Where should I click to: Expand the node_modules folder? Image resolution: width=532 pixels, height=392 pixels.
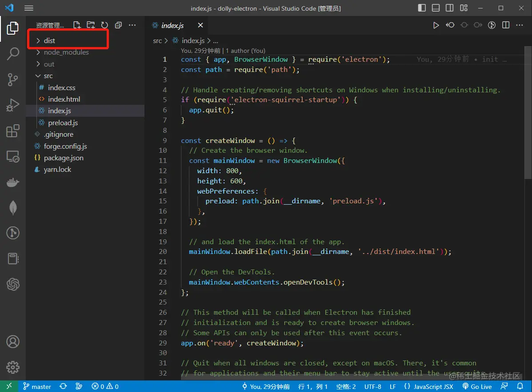(x=66, y=52)
